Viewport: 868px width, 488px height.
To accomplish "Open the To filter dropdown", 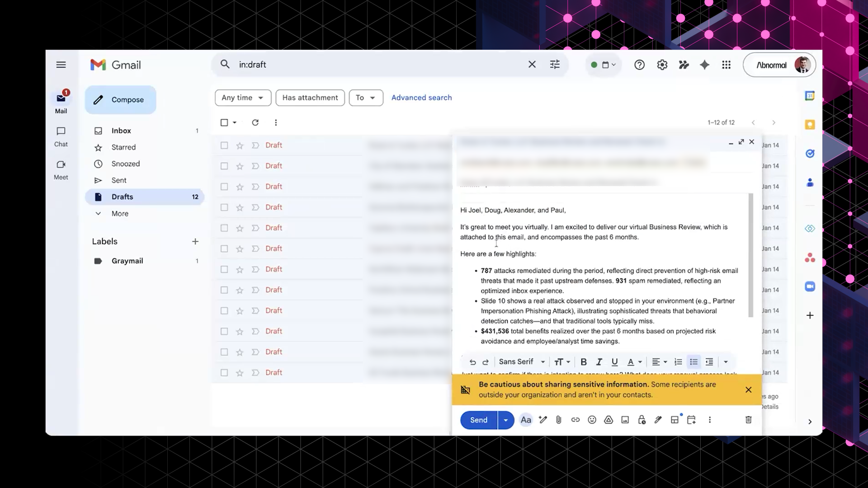I will click(366, 98).
